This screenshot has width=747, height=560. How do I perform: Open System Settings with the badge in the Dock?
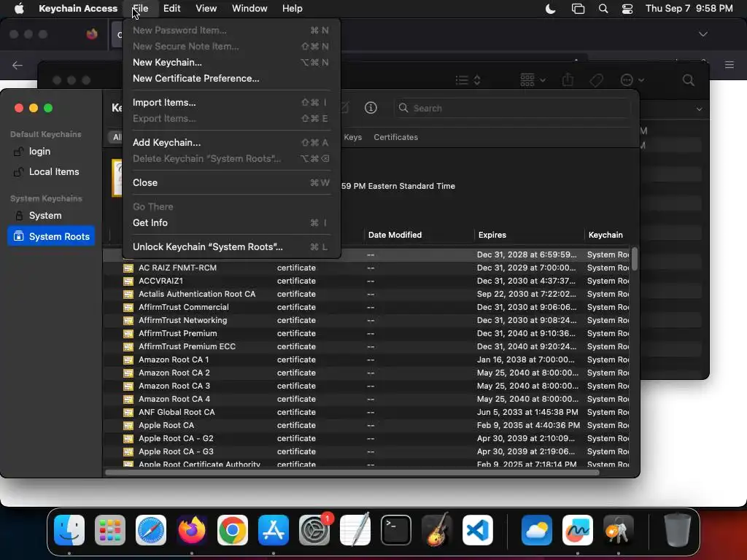coord(314,530)
